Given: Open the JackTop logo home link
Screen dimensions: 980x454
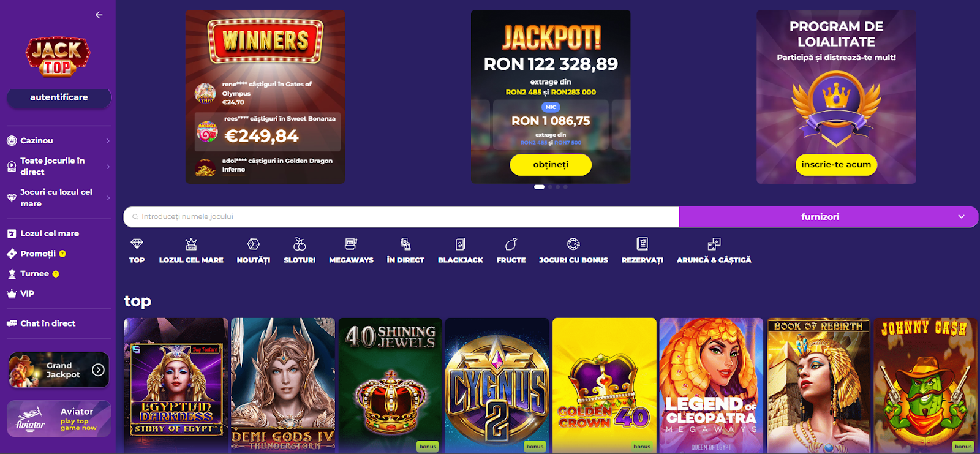Looking at the screenshot, I should 58,57.
